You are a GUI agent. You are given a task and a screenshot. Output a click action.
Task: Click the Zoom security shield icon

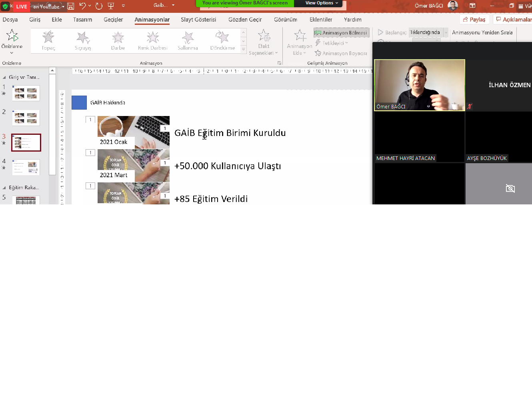(x=5, y=6)
